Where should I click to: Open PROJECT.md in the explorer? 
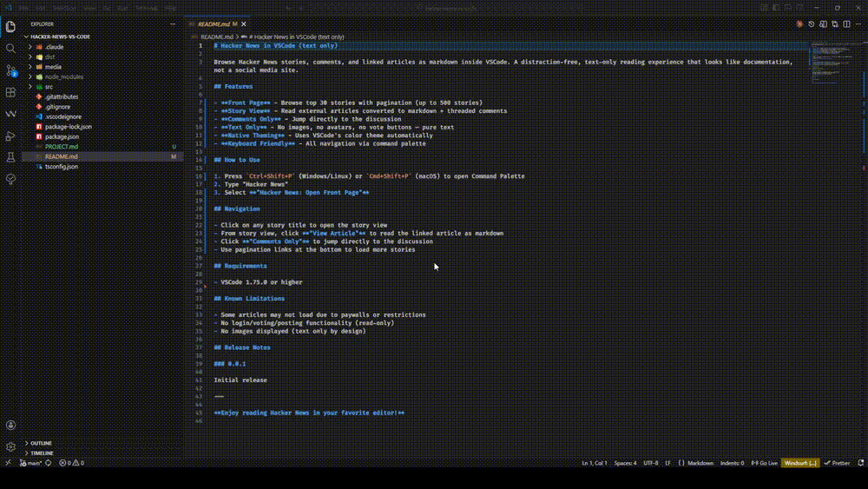pyautogui.click(x=102, y=147)
